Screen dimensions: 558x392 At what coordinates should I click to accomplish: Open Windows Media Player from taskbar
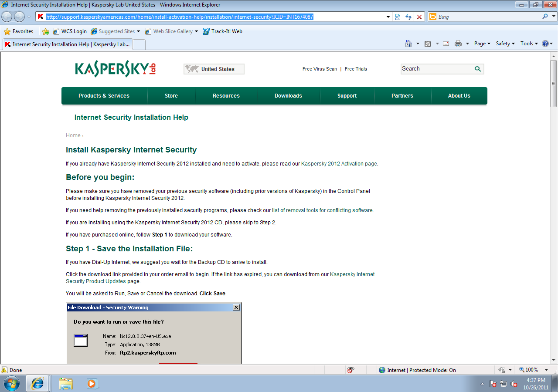tap(92, 384)
